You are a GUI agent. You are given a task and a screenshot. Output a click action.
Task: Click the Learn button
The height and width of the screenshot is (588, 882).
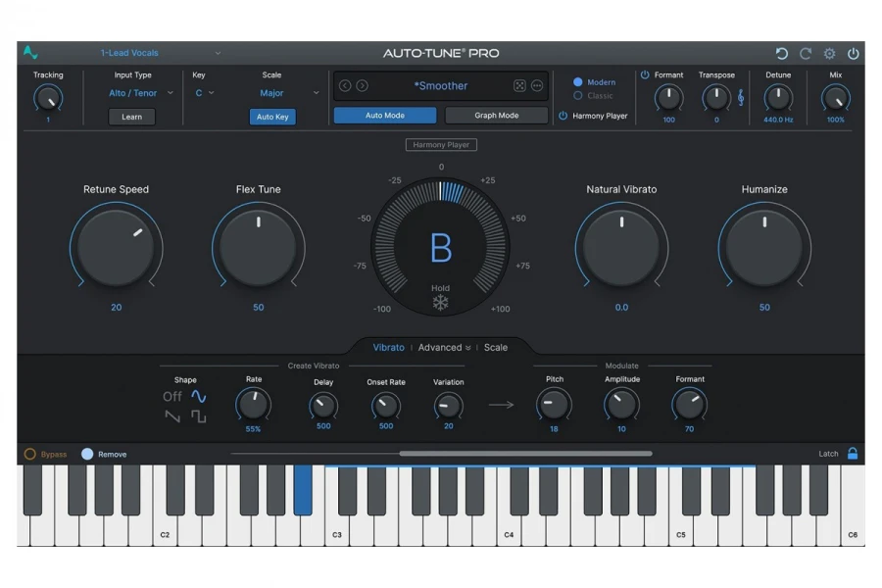pos(131,117)
